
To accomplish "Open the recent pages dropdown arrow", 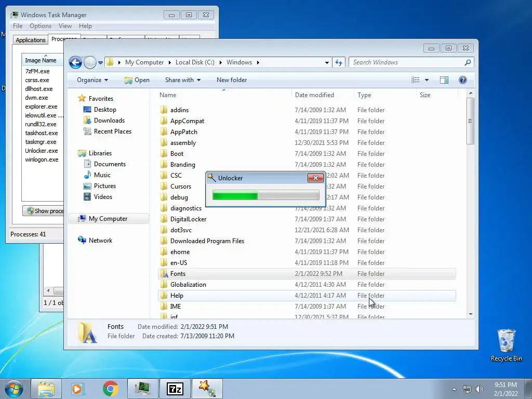I will tap(100, 63).
